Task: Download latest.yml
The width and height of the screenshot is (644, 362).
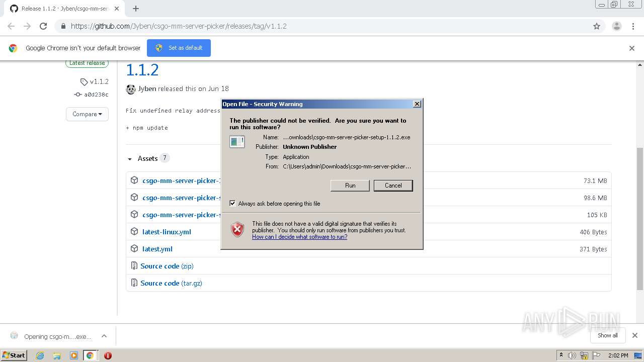Action: click(157, 249)
